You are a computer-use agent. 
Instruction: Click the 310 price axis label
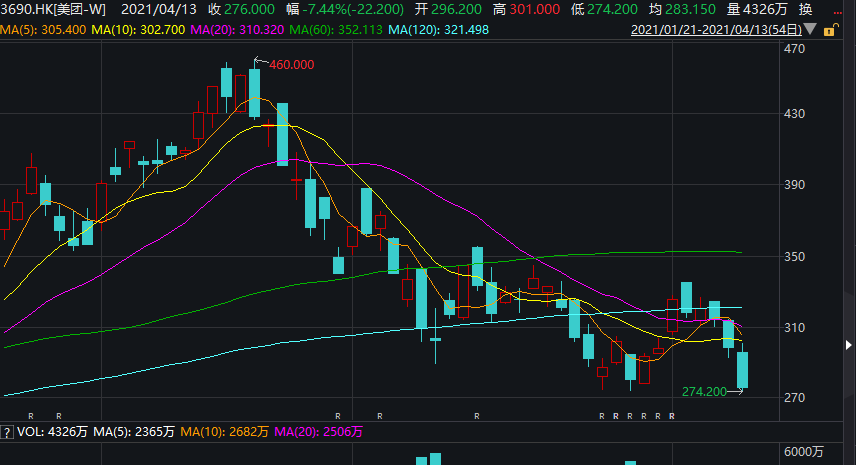click(794, 328)
